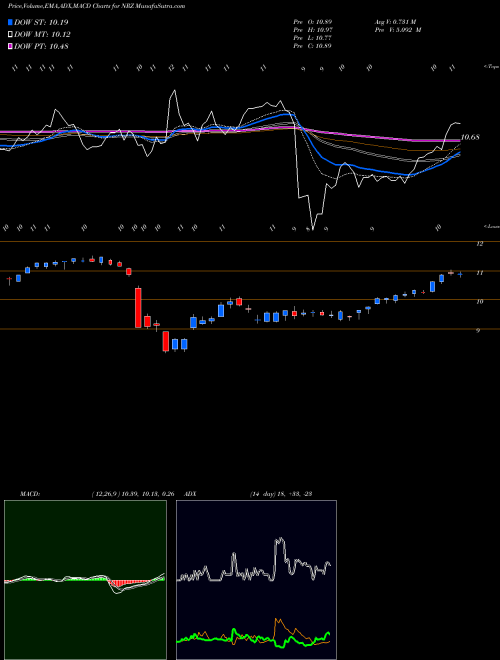Select the 'DOW MT: 10.12' legend text
Screen dimensions: 500x660
[x=43, y=35]
